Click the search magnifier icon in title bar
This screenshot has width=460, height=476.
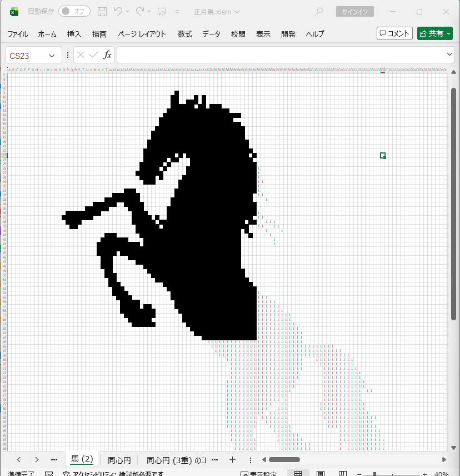[x=319, y=12]
